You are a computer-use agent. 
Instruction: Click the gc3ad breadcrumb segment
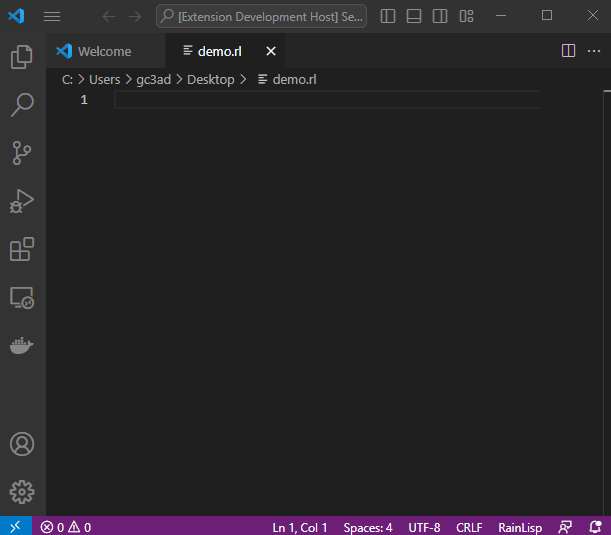point(154,80)
